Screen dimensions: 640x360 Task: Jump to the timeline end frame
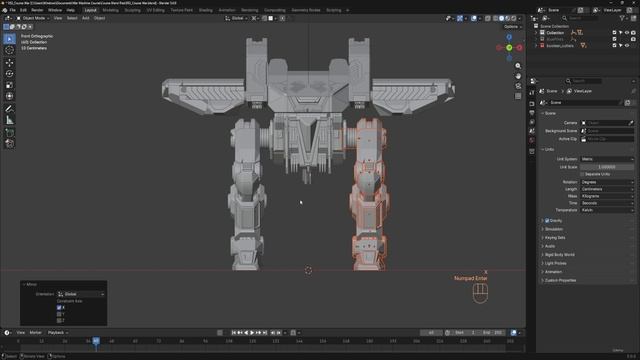coord(265,333)
